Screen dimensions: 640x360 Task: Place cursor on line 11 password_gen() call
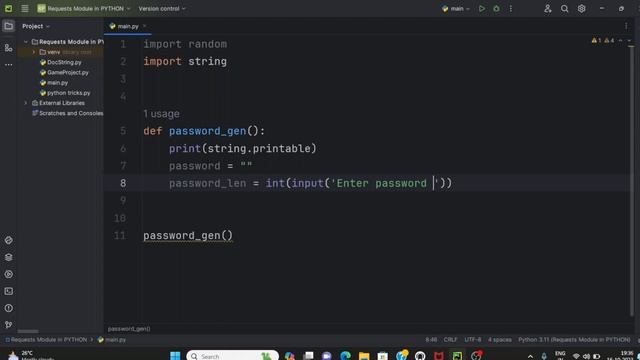point(188,236)
